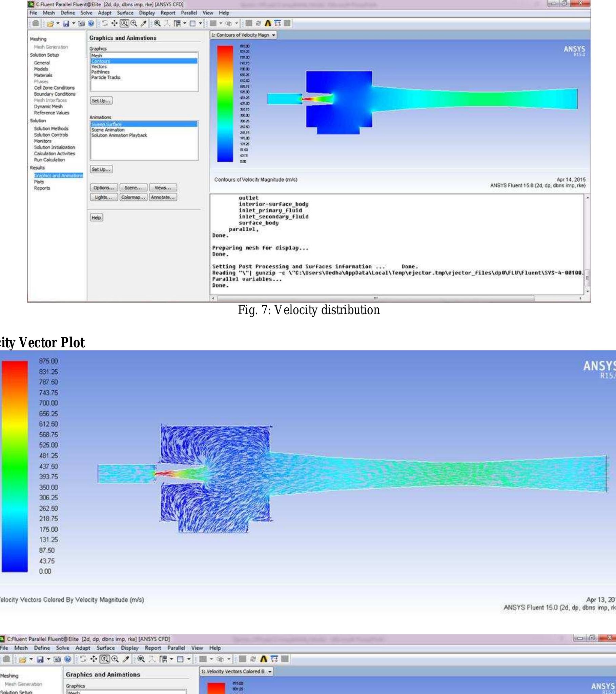The image size is (616, 694).
Task: Click blue Help icon in Velocity Vectors Fluent window
Action: tap(68, 659)
